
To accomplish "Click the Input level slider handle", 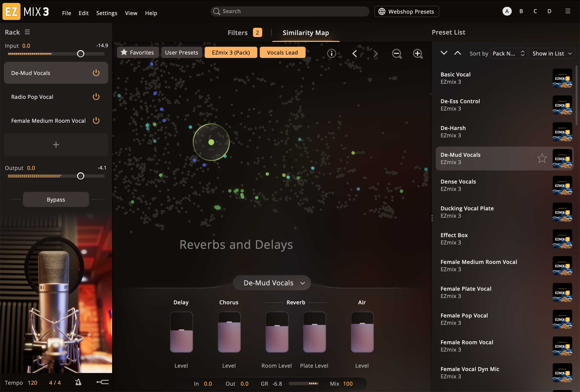I will (x=81, y=54).
